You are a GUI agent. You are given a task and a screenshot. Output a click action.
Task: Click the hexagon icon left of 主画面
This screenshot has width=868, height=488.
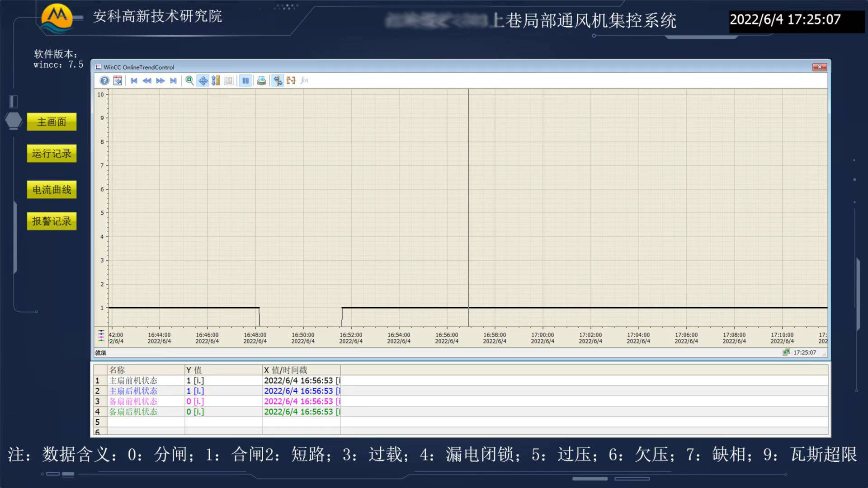tap(14, 120)
